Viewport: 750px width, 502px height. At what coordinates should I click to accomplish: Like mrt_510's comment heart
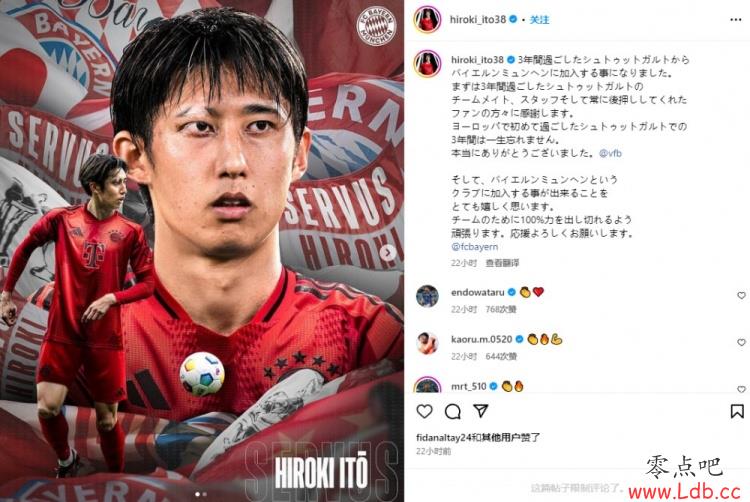click(x=741, y=389)
